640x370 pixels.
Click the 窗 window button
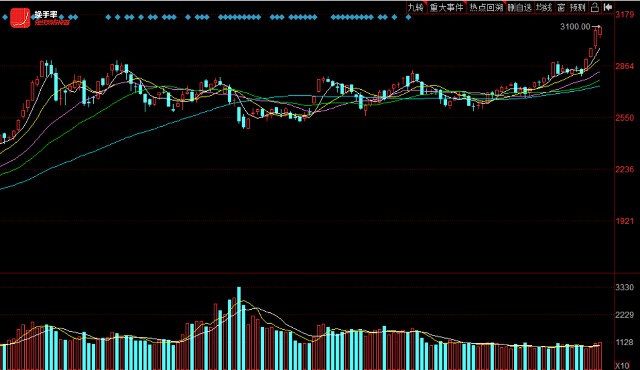point(561,7)
